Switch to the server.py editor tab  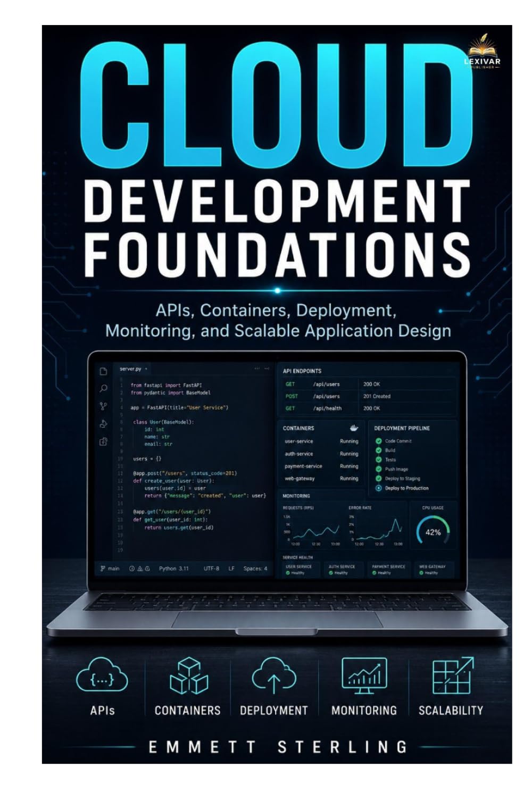pyautogui.click(x=133, y=369)
